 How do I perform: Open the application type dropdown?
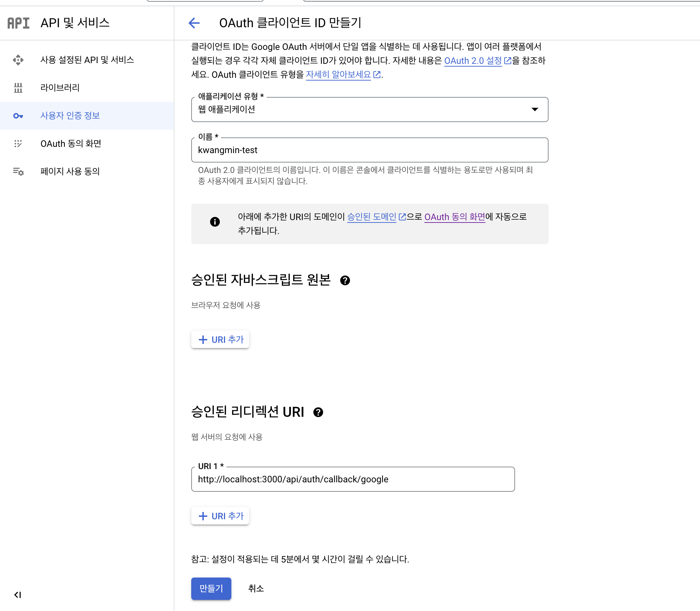tap(369, 110)
